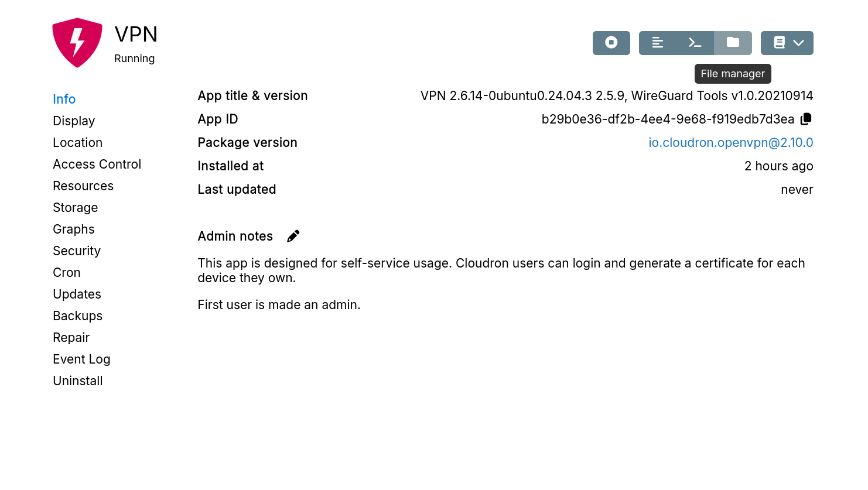The height and width of the screenshot is (490, 868).
Task: Edit the Admin notes with the pencil
Action: (x=293, y=235)
